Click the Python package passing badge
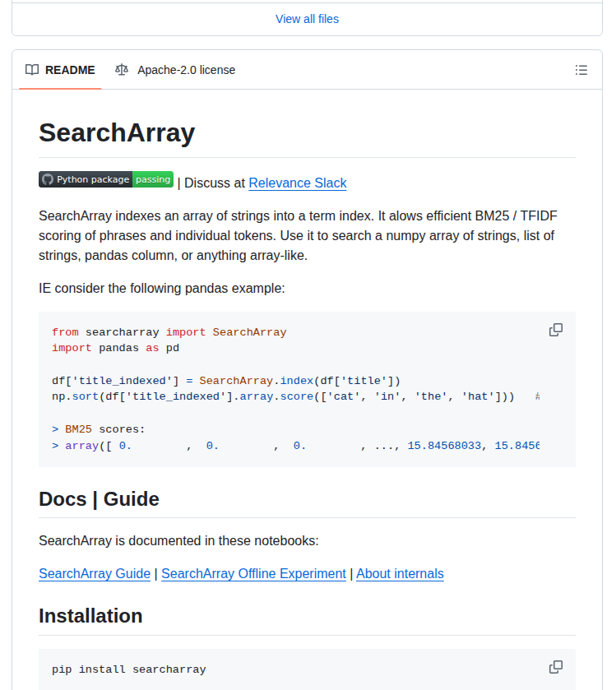The image size is (616, 690). coord(106,179)
